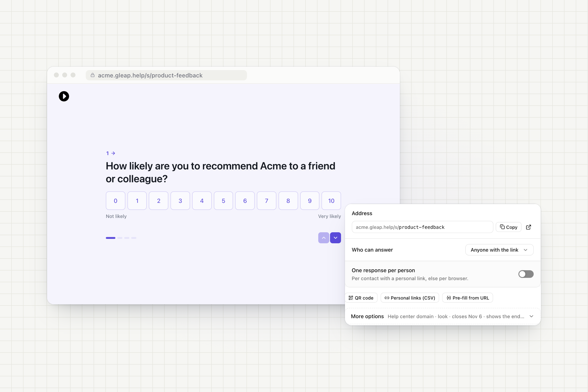Select rating 1 on the scale

(137, 201)
